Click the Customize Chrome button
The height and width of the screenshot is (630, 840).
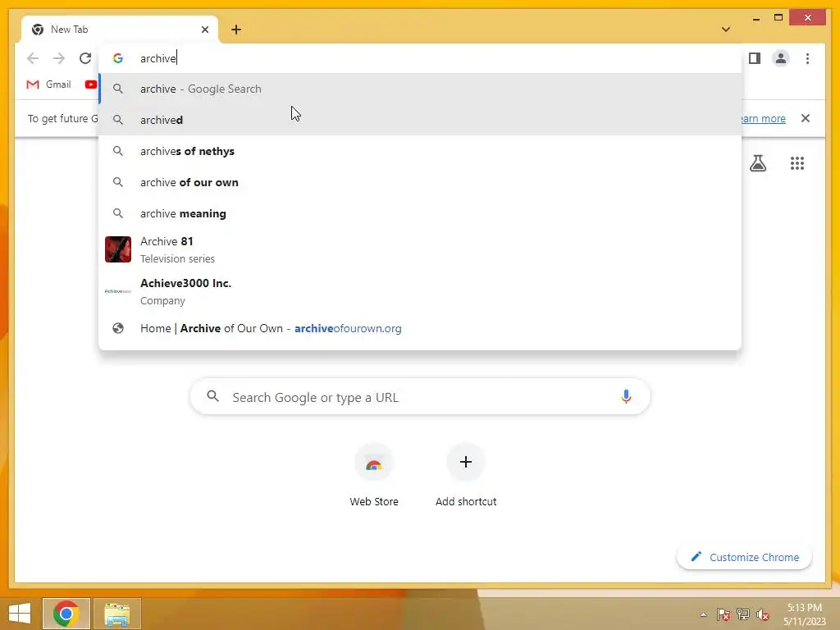point(745,557)
